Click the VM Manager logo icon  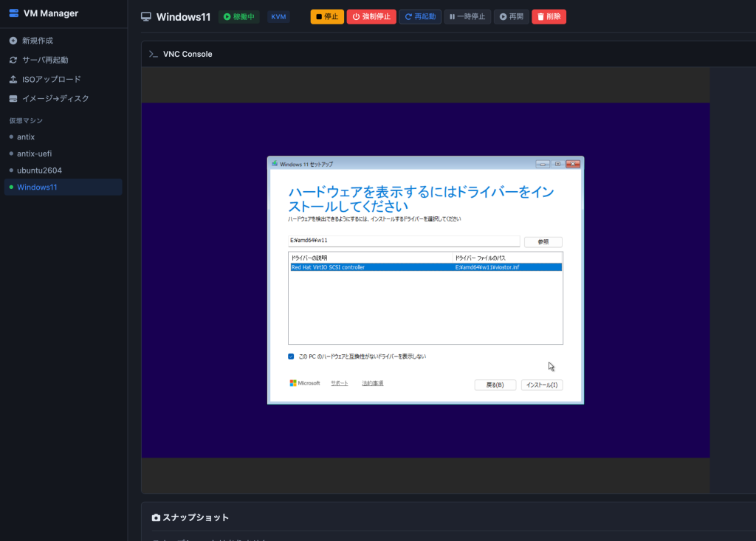pyautogui.click(x=13, y=13)
